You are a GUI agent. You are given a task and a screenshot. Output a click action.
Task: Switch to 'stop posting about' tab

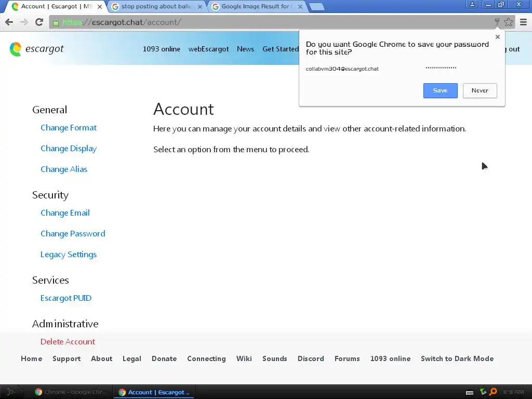(x=156, y=6)
